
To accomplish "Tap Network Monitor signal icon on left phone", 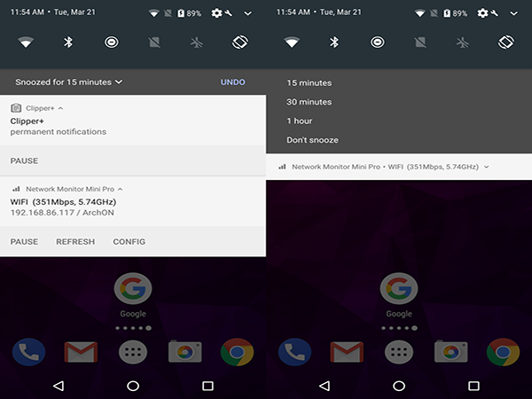I will pos(16,189).
